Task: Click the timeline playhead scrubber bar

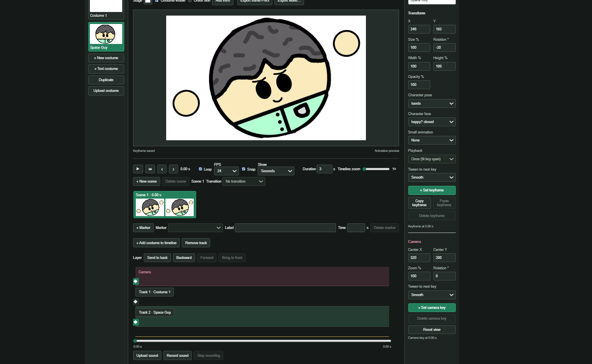Action: (262, 341)
